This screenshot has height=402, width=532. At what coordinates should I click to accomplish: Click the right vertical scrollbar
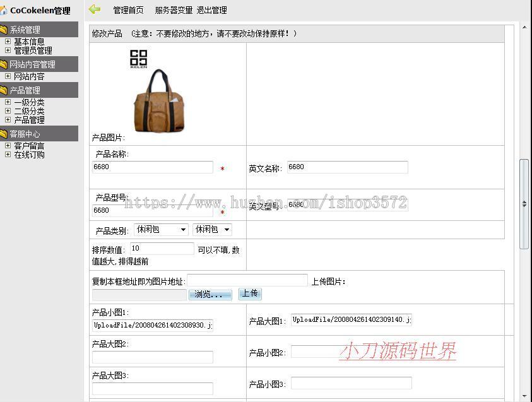point(524,202)
